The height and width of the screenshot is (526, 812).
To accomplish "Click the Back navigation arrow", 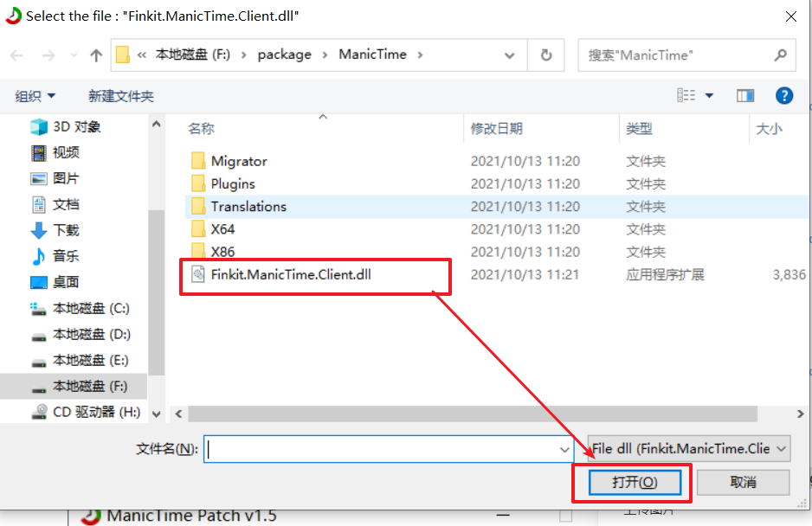I will (x=16, y=55).
